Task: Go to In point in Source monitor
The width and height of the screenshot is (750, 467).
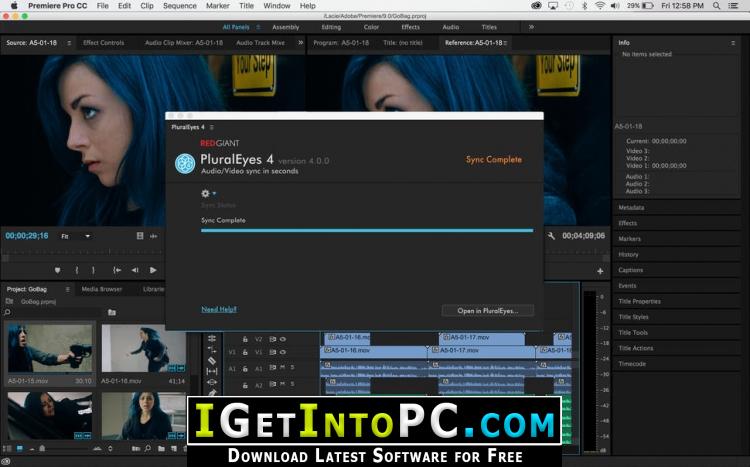Action: click(x=117, y=270)
